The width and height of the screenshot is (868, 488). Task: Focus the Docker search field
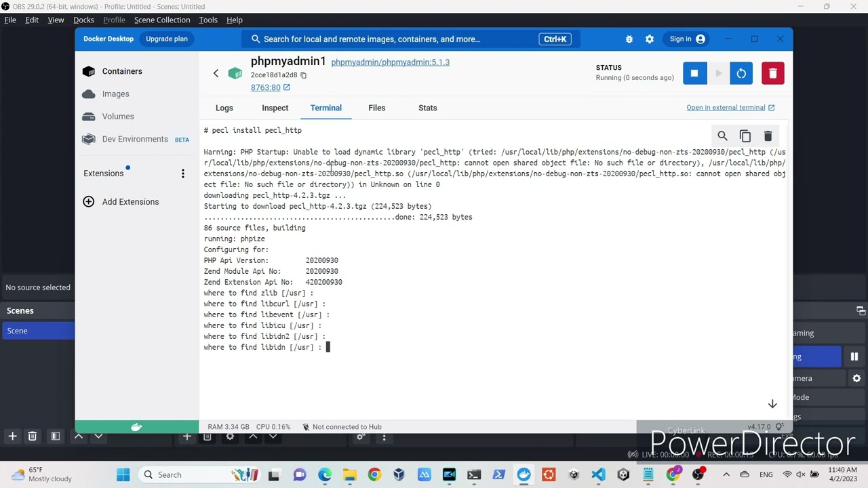point(412,39)
